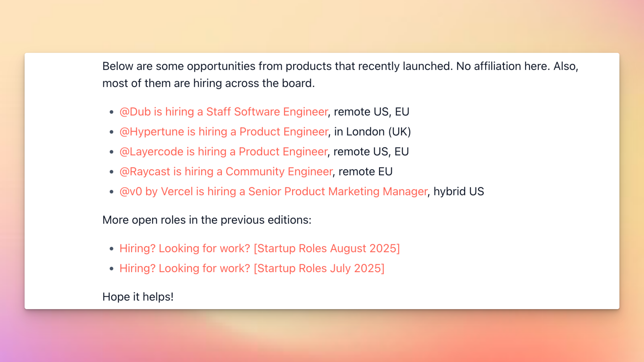This screenshot has width=644, height=362.
Task: Click the 'in London (UK)' location text
Action: pos(372,132)
